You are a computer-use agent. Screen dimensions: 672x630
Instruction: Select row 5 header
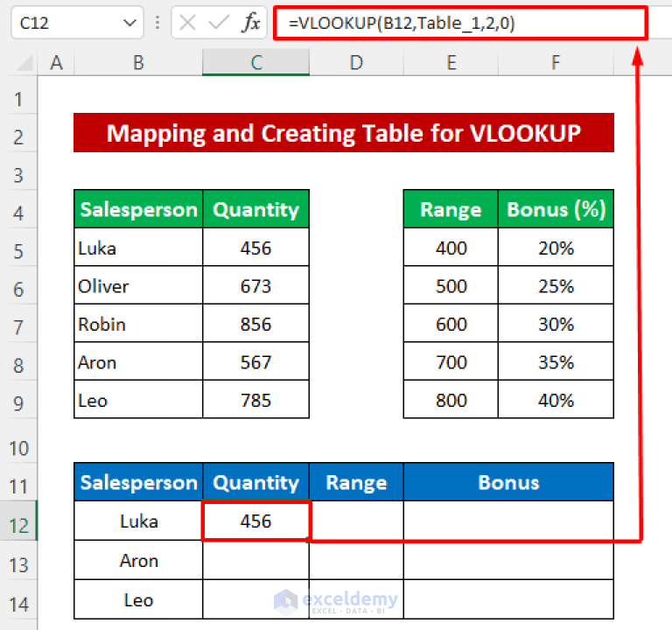coord(18,247)
